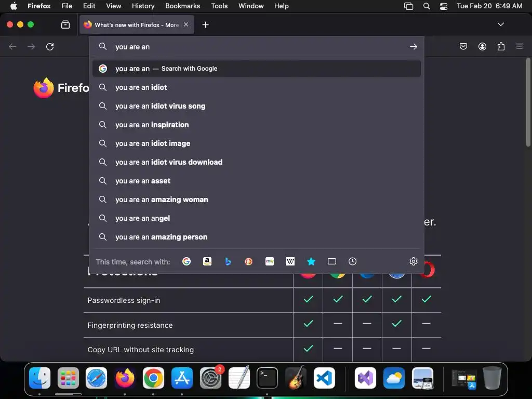Select suggestion 'you are an idiot image'

[x=257, y=143]
